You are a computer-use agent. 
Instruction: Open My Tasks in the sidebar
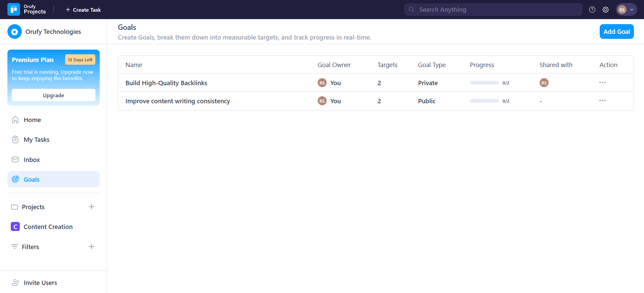click(x=36, y=140)
